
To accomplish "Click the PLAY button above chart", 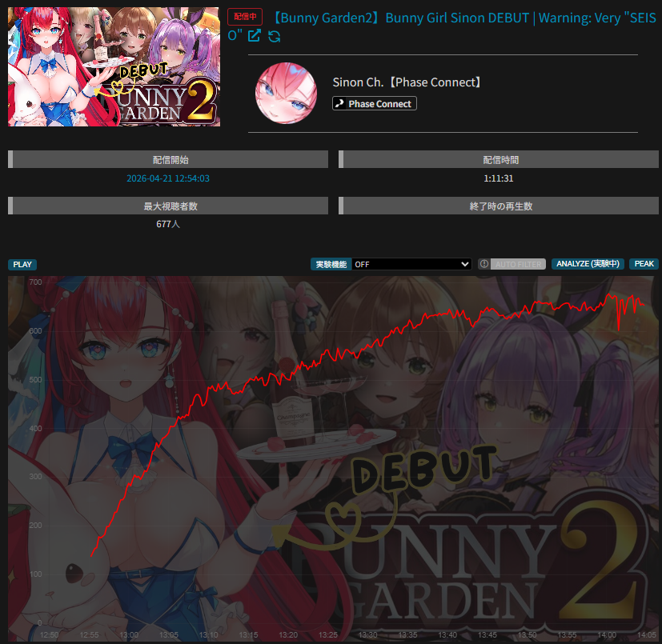I will [x=22, y=265].
